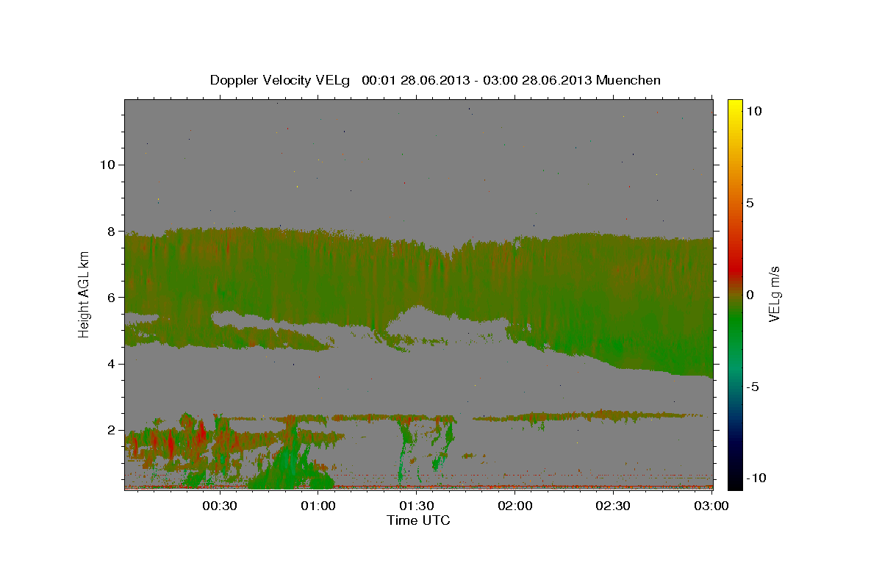Select the 'Muenchen' station name in the title
The height and width of the screenshot is (588, 882).
629,80
